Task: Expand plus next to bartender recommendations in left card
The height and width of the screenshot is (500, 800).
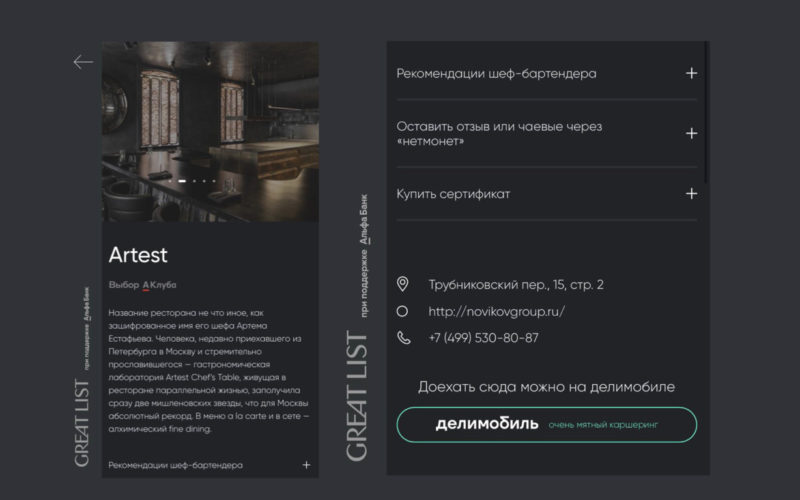Action: (x=306, y=465)
